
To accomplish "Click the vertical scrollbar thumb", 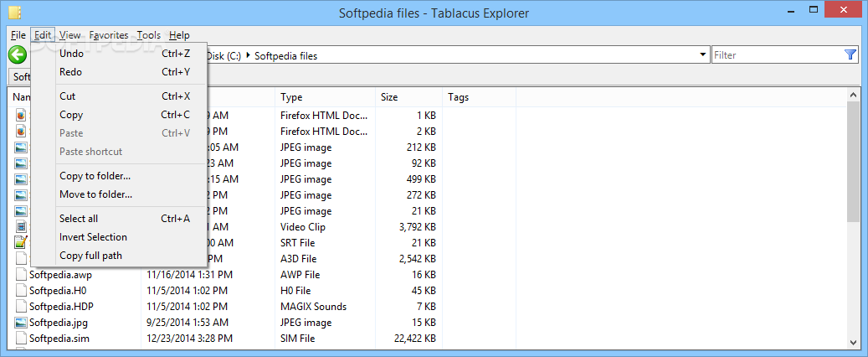I will click(x=853, y=161).
